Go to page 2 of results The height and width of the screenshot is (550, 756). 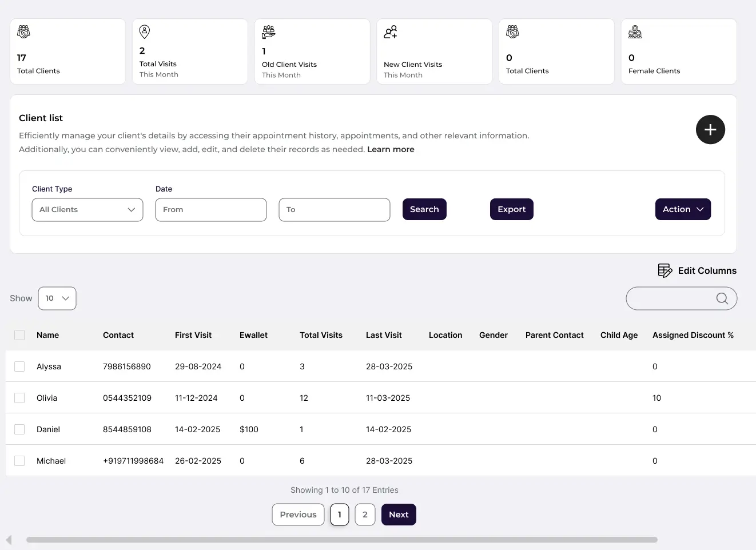pyautogui.click(x=365, y=515)
